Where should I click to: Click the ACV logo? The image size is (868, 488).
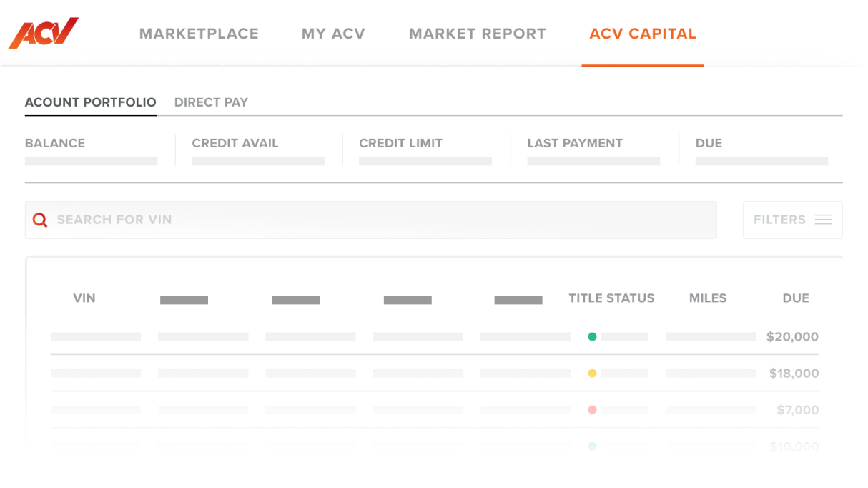click(43, 34)
